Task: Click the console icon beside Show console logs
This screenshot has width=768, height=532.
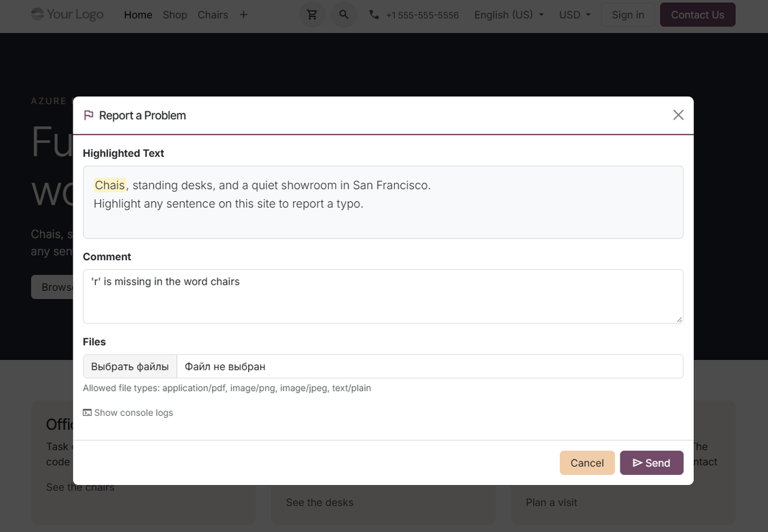Action: tap(87, 412)
